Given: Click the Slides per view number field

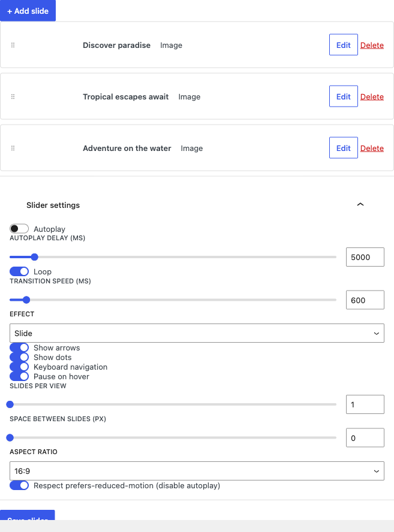Looking at the screenshot, I should 365,404.
